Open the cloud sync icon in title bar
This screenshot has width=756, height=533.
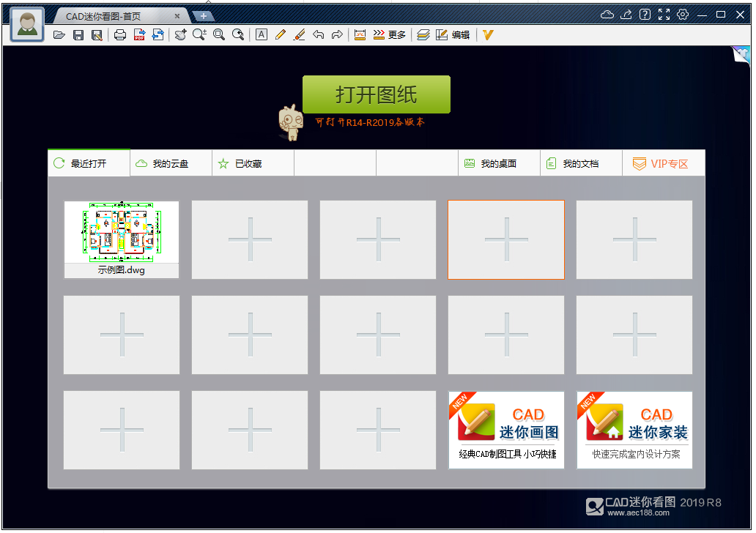(x=607, y=14)
